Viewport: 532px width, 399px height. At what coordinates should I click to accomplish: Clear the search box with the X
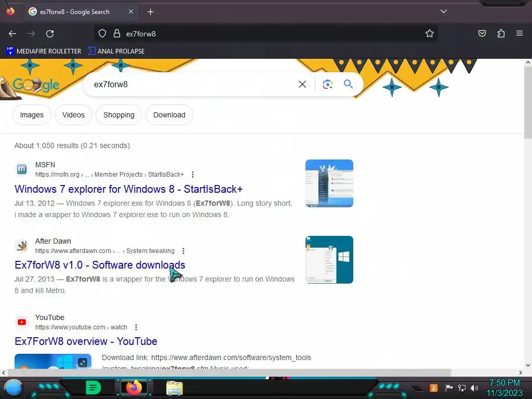click(x=302, y=84)
